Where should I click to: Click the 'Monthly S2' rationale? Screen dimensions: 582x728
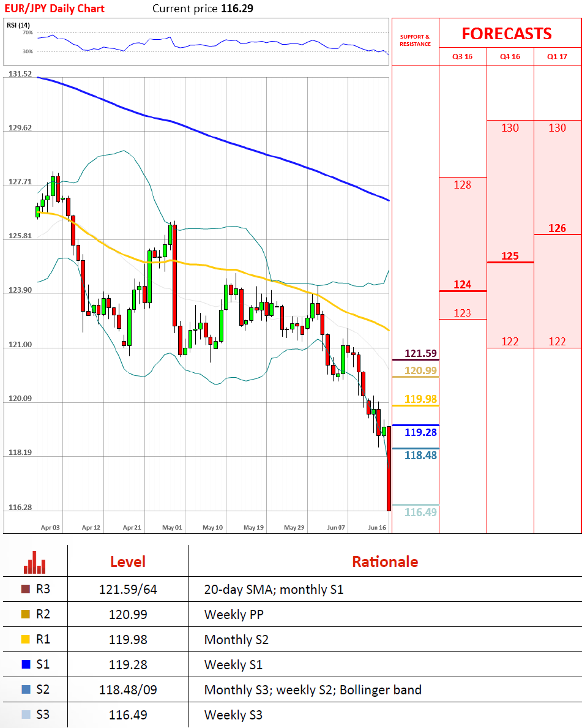[236, 640]
